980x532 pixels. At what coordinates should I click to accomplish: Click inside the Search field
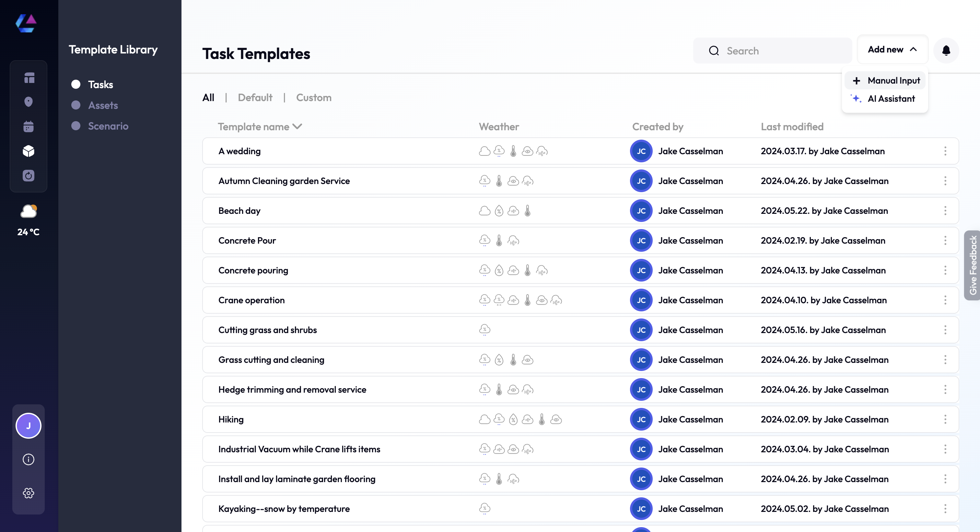click(x=772, y=50)
